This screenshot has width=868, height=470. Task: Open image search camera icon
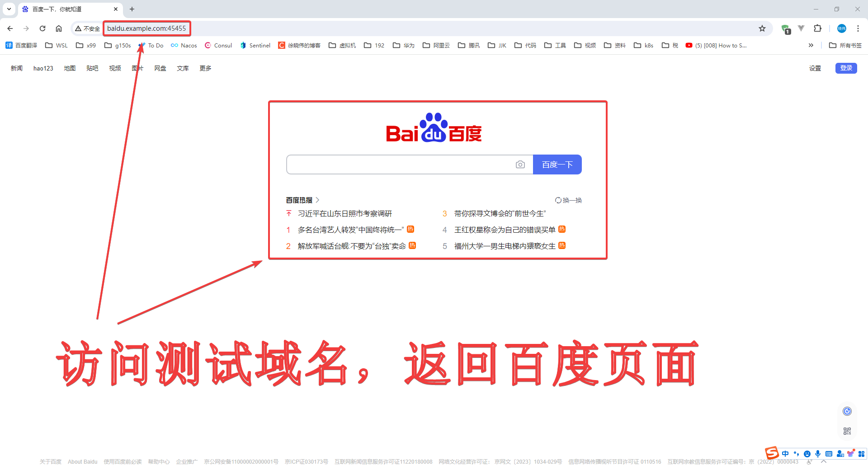pyautogui.click(x=520, y=164)
